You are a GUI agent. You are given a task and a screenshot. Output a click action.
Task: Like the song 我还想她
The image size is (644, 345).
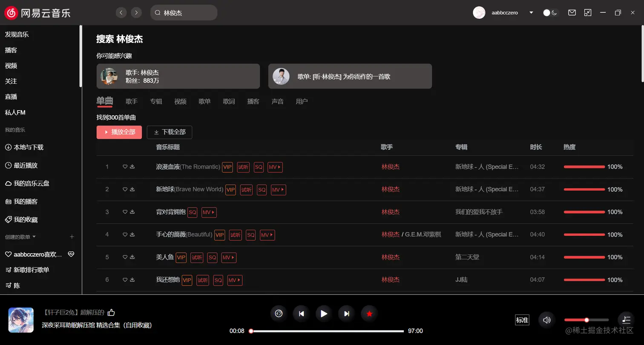coord(125,280)
